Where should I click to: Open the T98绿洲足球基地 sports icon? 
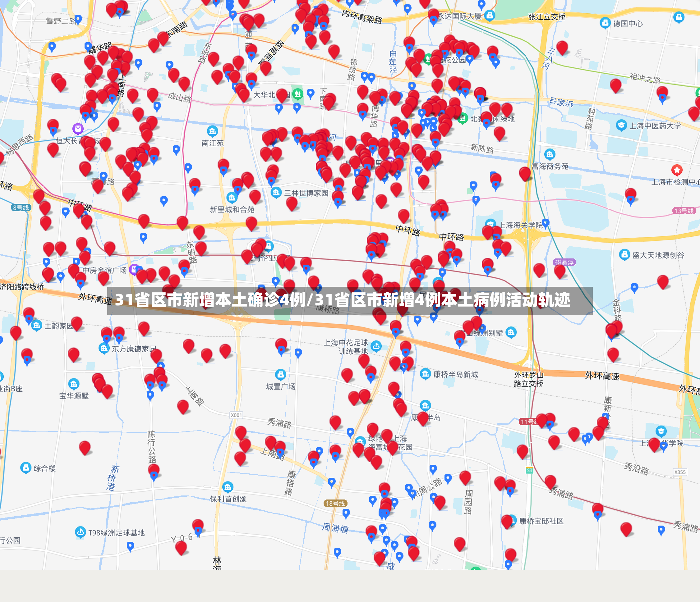point(80,532)
